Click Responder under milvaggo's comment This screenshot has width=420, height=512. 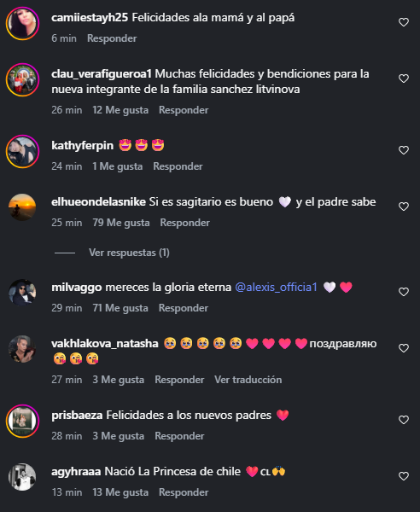[x=184, y=308]
